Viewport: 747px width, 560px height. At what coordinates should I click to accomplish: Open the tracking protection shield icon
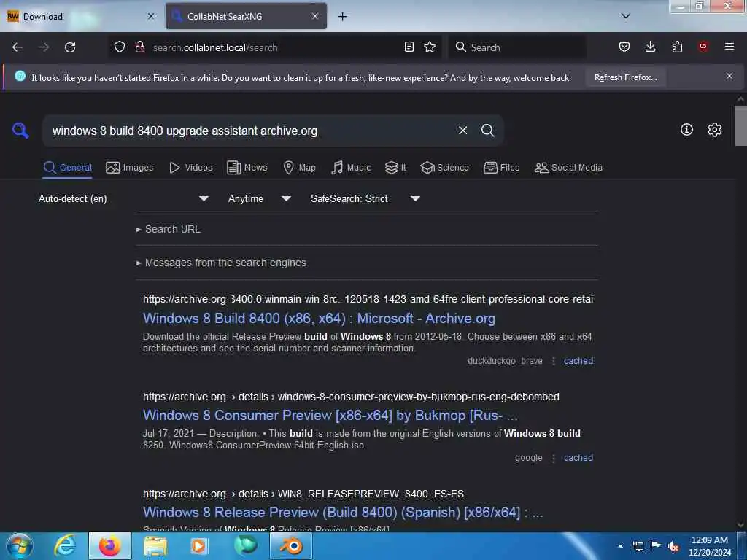coord(120,47)
